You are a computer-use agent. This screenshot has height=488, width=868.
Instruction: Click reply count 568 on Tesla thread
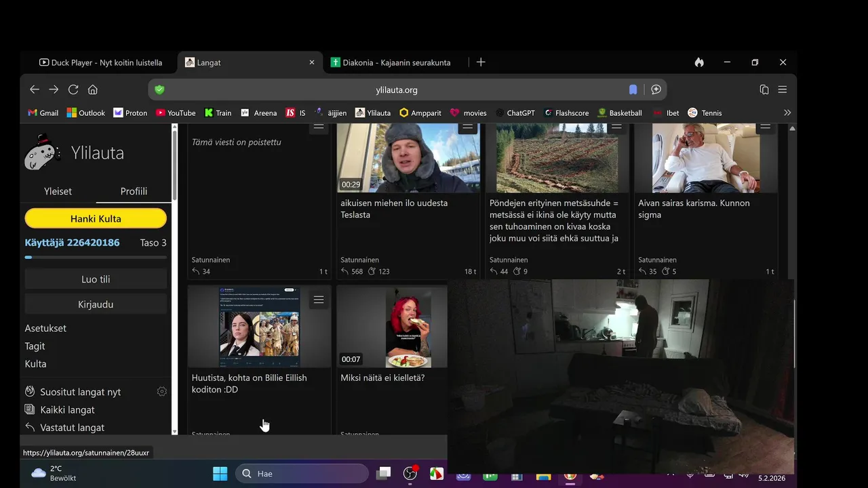[352, 271]
